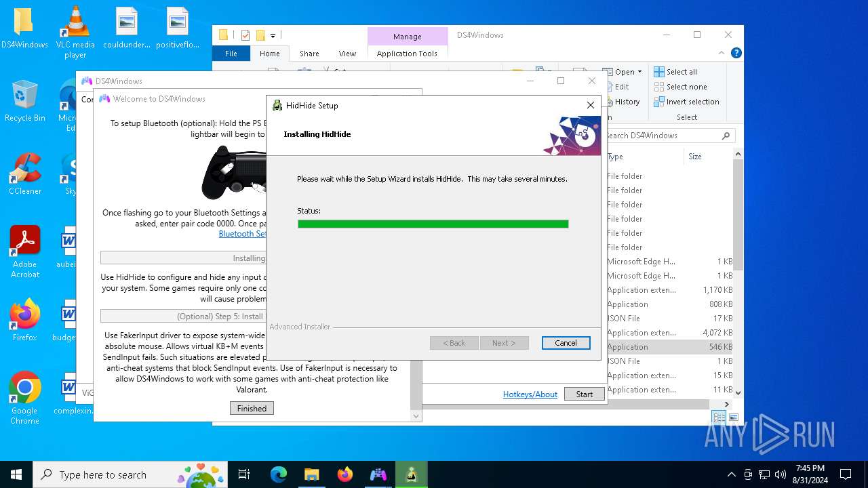Click the search magnifier icon in Explorer
The width and height of the screenshot is (868, 488).
tap(726, 136)
